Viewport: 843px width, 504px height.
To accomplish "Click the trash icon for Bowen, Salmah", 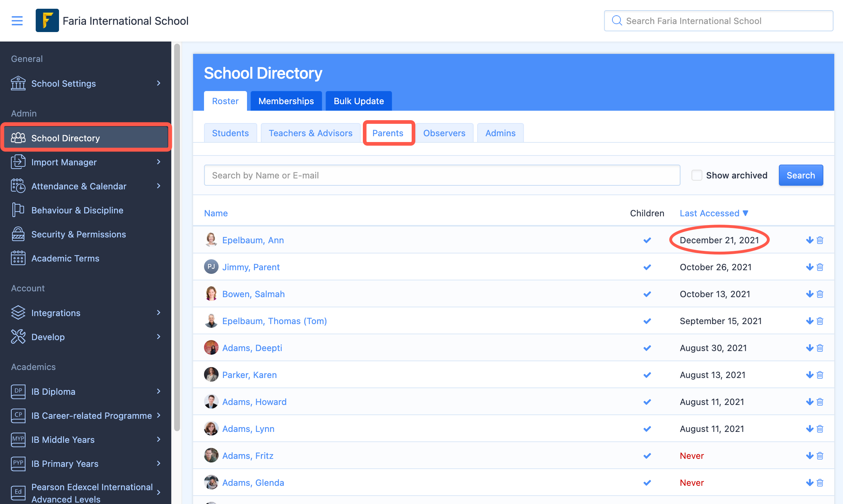I will (820, 294).
